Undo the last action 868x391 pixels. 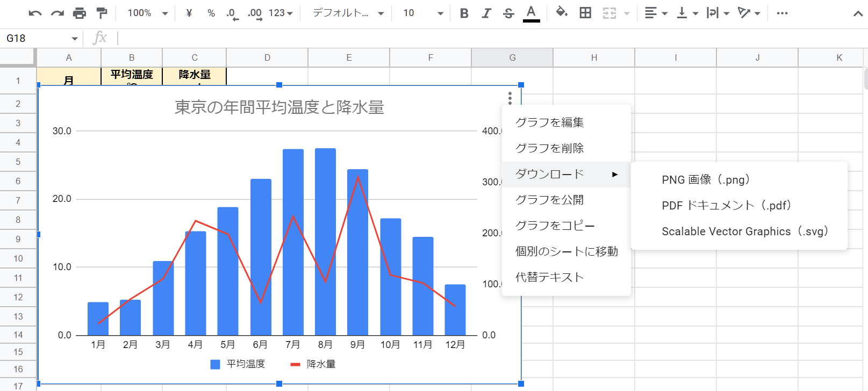click(x=35, y=13)
